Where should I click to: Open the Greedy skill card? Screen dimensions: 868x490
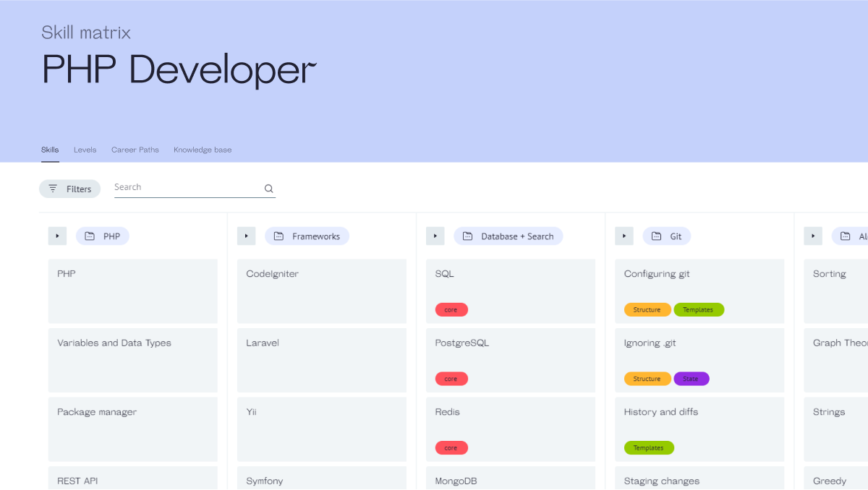[x=835, y=478]
